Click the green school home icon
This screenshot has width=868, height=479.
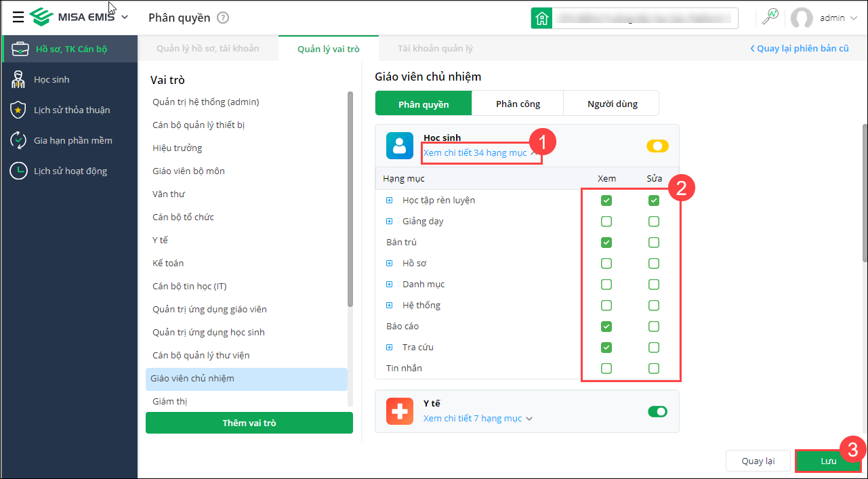coord(541,18)
